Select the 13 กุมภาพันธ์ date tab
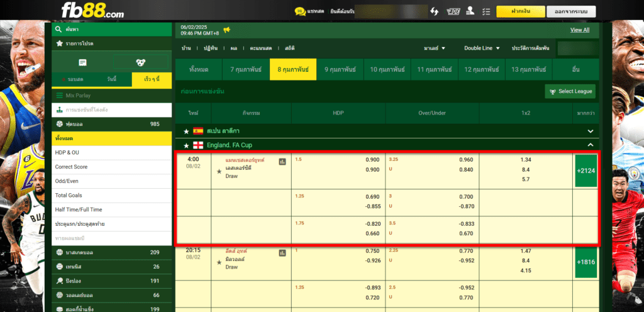The width and height of the screenshot is (644, 312). pos(528,69)
